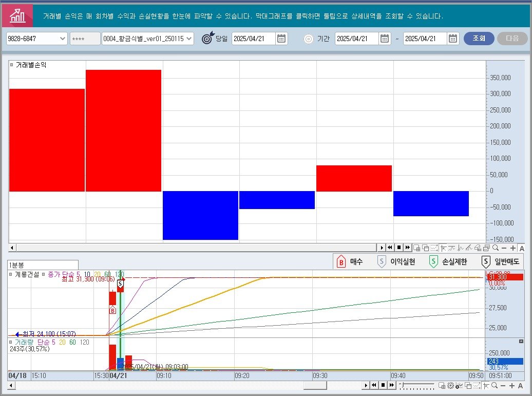Click the candle chart speed slider
The width and height of the screenshot is (532, 396).
pos(417,386)
